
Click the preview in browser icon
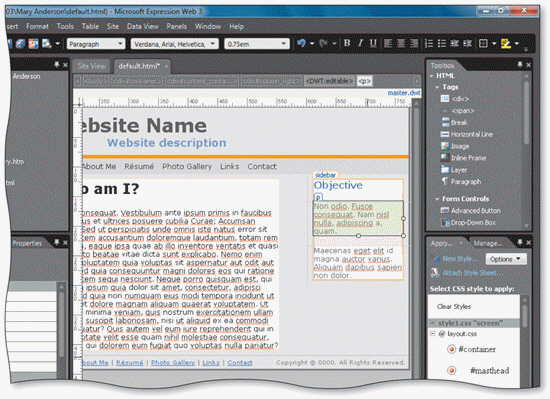coord(46,43)
